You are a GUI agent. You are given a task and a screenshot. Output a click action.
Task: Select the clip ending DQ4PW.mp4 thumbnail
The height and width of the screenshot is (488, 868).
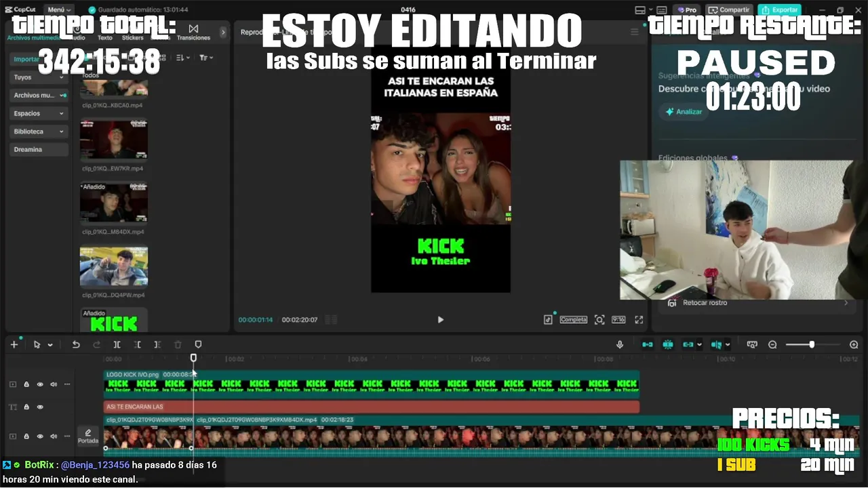click(x=114, y=266)
